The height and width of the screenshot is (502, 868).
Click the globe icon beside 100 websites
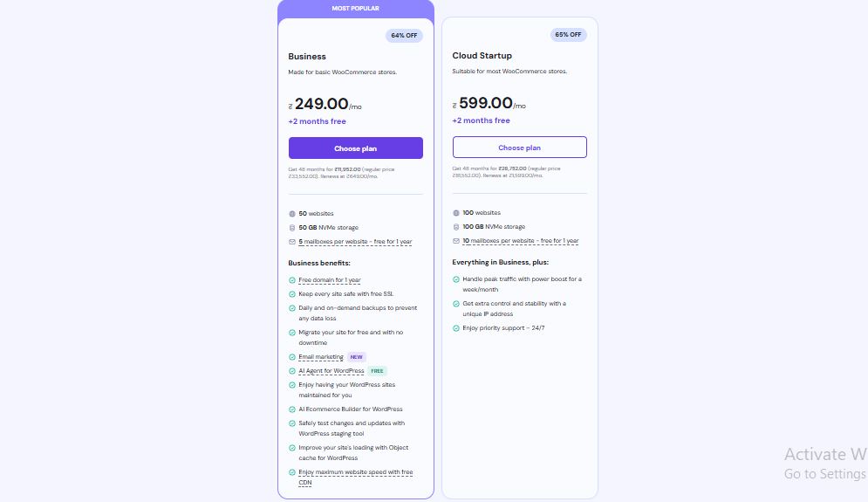(456, 212)
